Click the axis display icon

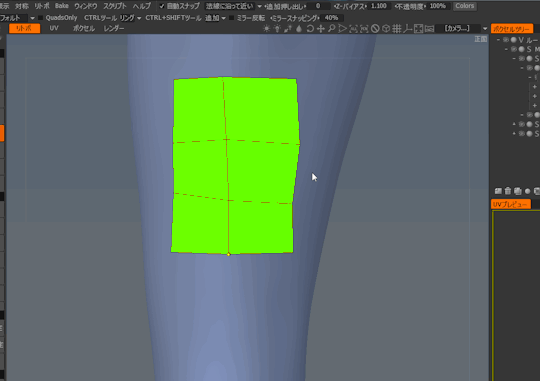pos(407,29)
